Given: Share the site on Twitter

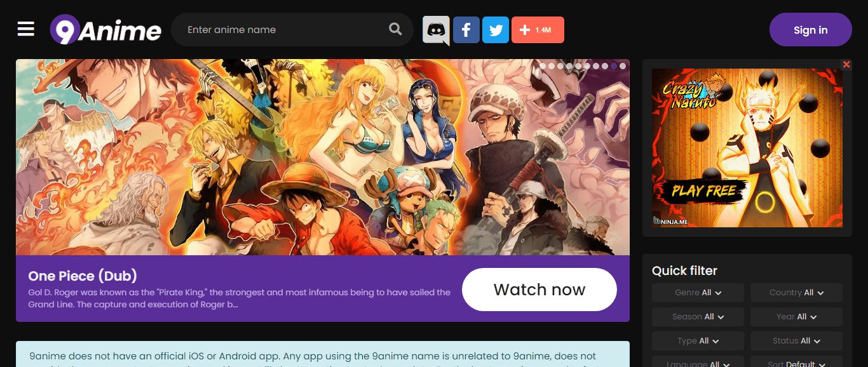Looking at the screenshot, I should click(496, 30).
